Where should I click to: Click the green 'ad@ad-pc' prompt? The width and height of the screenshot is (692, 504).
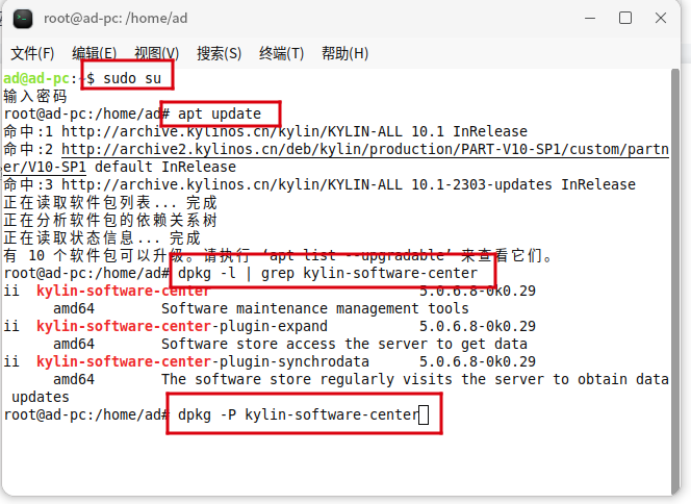(36, 79)
